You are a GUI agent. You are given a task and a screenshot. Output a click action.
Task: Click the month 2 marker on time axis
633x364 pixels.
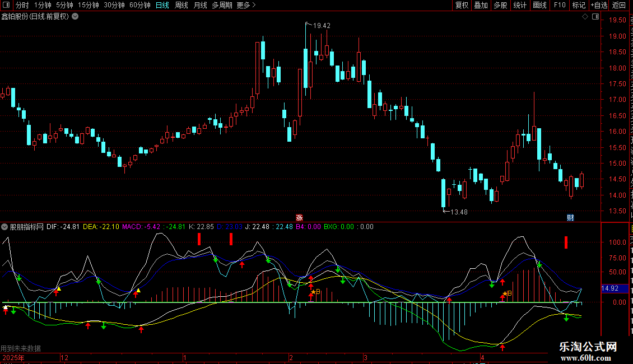tap(291, 357)
